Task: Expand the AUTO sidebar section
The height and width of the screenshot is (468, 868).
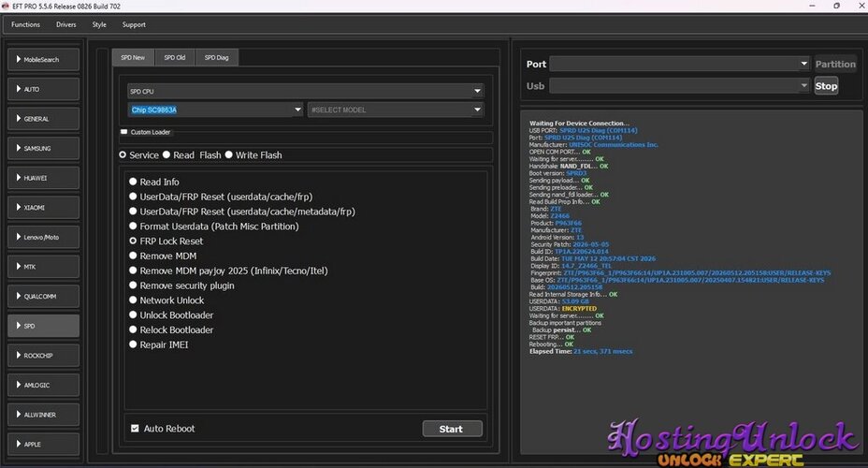Action: [x=43, y=89]
